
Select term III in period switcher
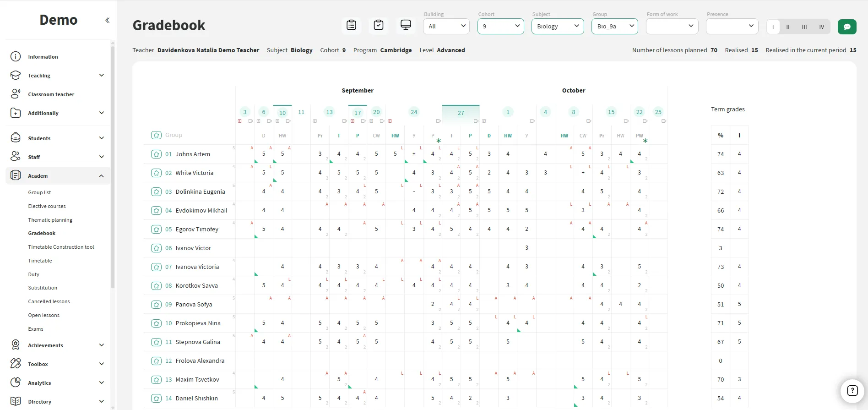pos(804,27)
